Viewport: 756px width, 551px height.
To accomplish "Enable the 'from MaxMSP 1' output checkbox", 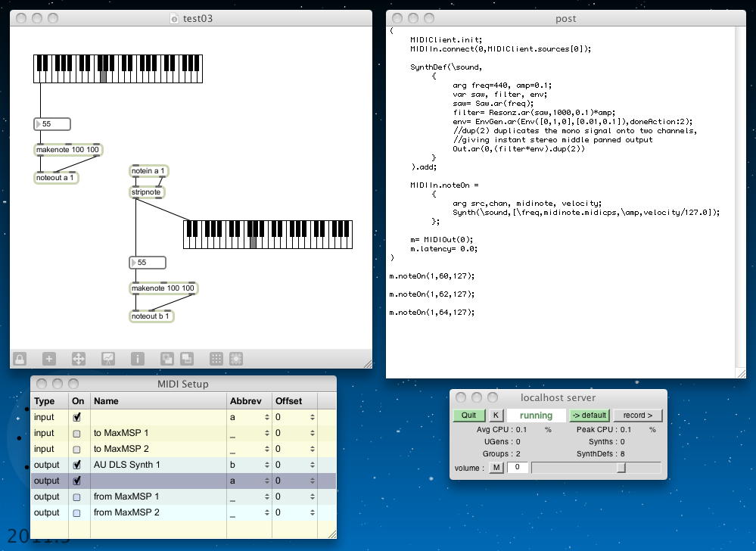I will pyautogui.click(x=76, y=497).
